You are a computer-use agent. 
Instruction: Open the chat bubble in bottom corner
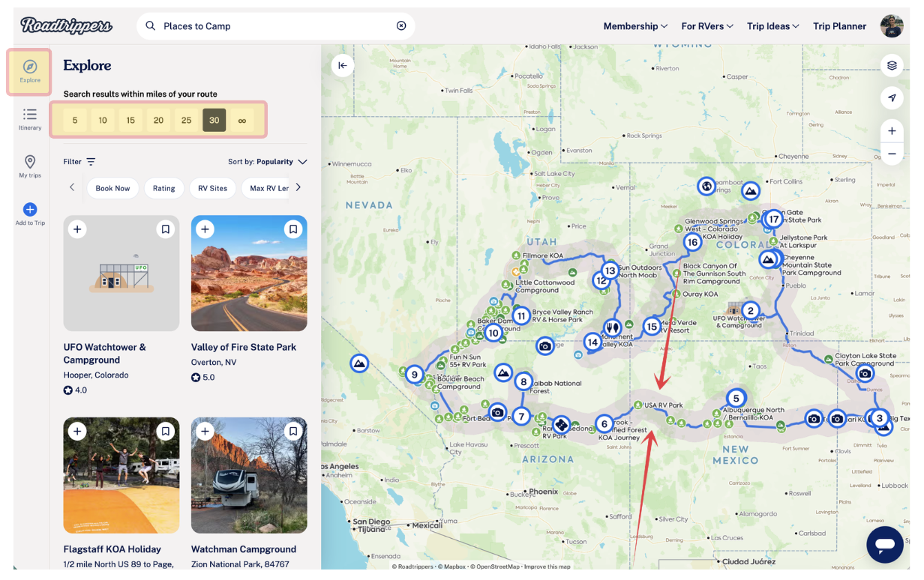click(x=885, y=545)
